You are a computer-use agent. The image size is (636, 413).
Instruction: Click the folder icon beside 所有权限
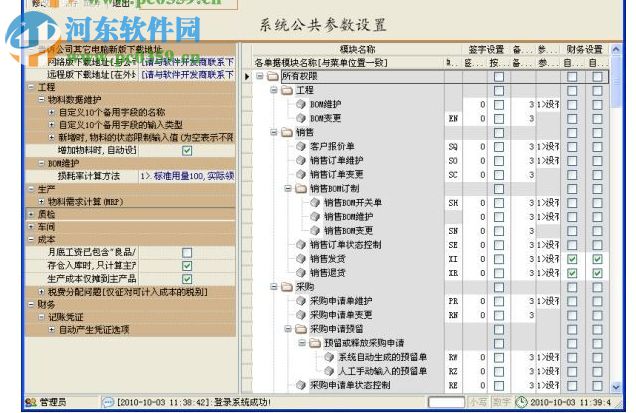click(273, 76)
